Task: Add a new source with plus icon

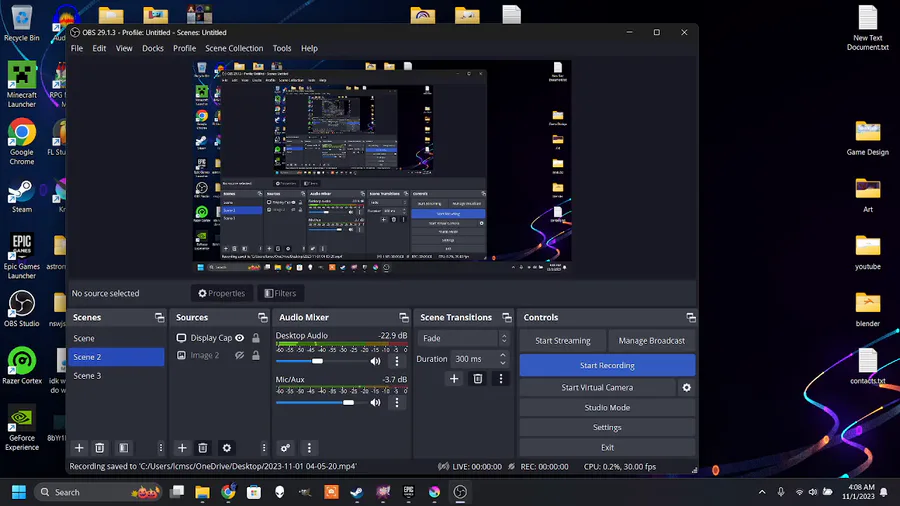Action: tap(182, 448)
